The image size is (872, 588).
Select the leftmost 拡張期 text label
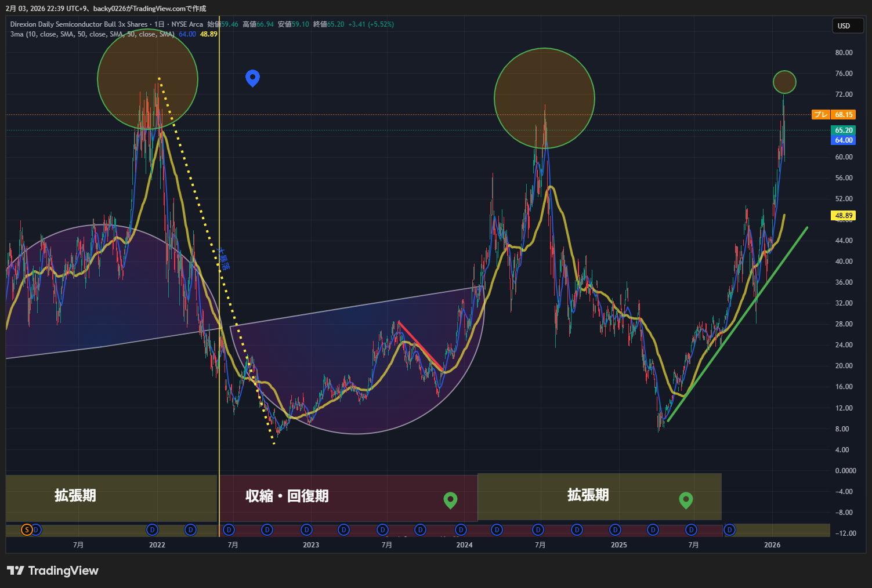(x=75, y=495)
